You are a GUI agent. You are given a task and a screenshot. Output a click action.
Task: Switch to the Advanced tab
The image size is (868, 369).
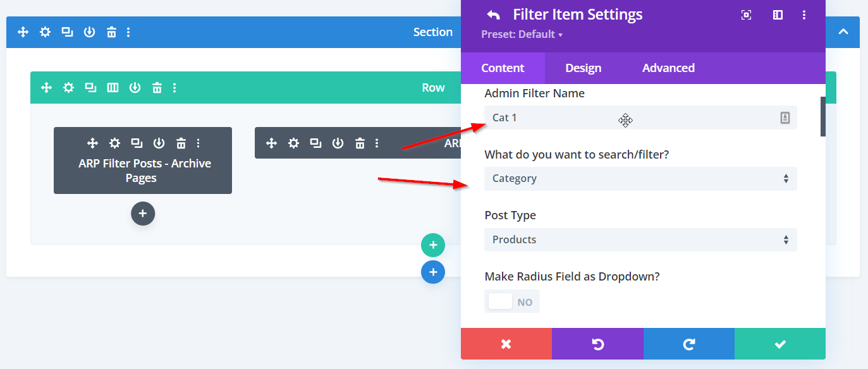(668, 68)
